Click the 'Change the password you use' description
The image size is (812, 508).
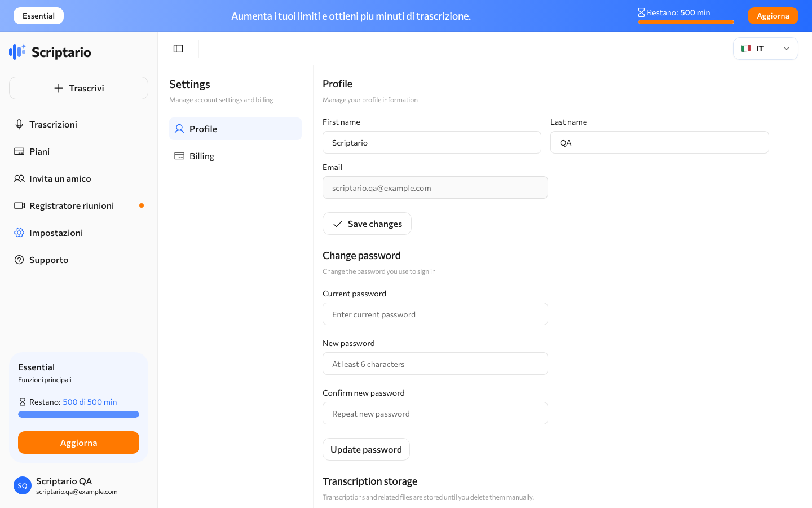(x=379, y=271)
